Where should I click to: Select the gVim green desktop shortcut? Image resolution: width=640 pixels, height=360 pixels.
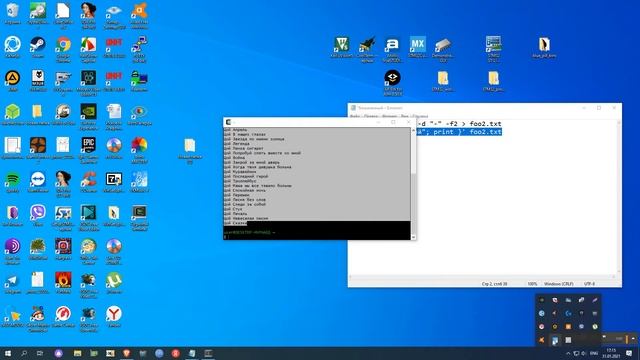pos(342,47)
